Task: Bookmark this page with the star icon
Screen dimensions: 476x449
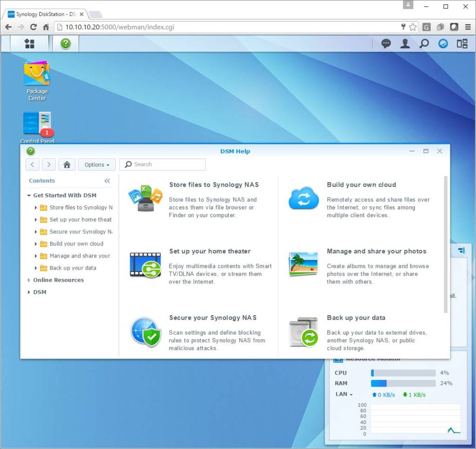Action: coord(413,27)
